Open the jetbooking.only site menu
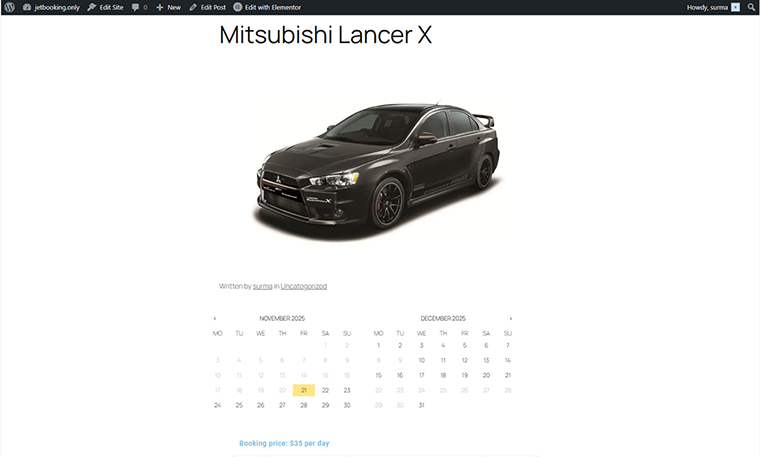The height and width of the screenshot is (457, 760). (x=51, y=7)
